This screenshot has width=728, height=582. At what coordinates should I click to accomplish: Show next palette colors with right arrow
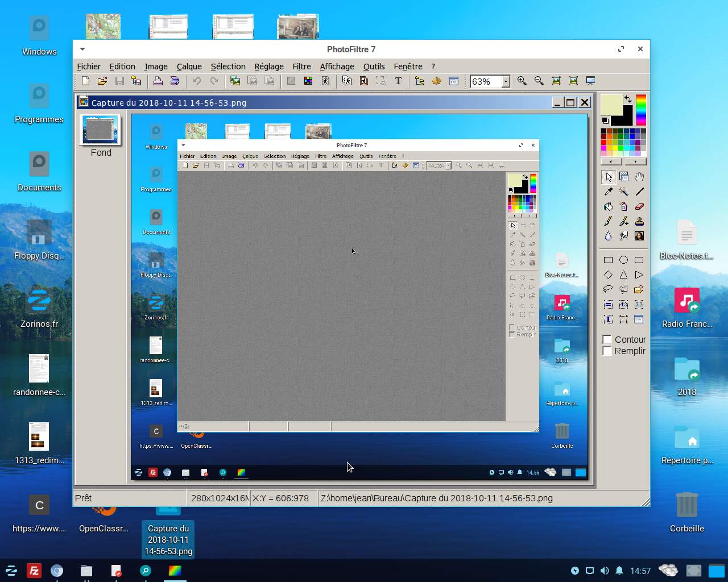point(635,161)
